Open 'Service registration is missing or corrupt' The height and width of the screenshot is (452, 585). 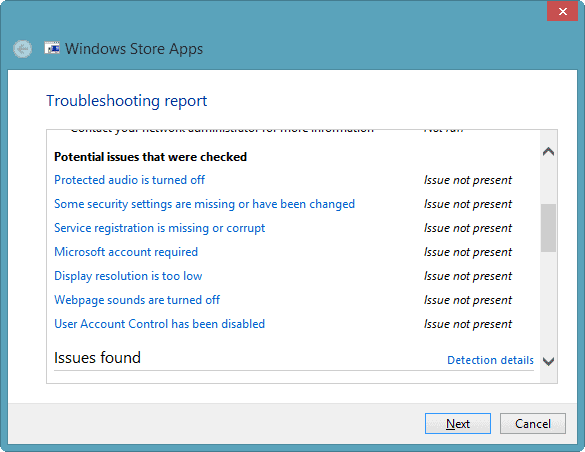[x=160, y=228]
